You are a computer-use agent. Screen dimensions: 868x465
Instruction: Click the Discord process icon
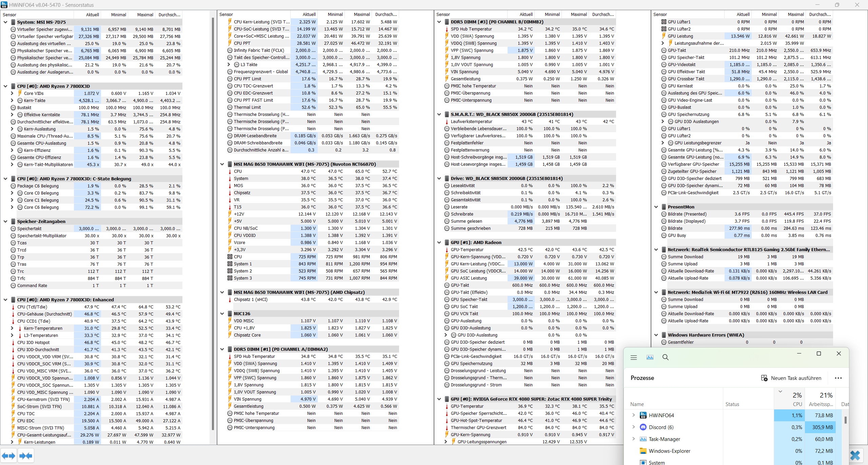point(643,427)
